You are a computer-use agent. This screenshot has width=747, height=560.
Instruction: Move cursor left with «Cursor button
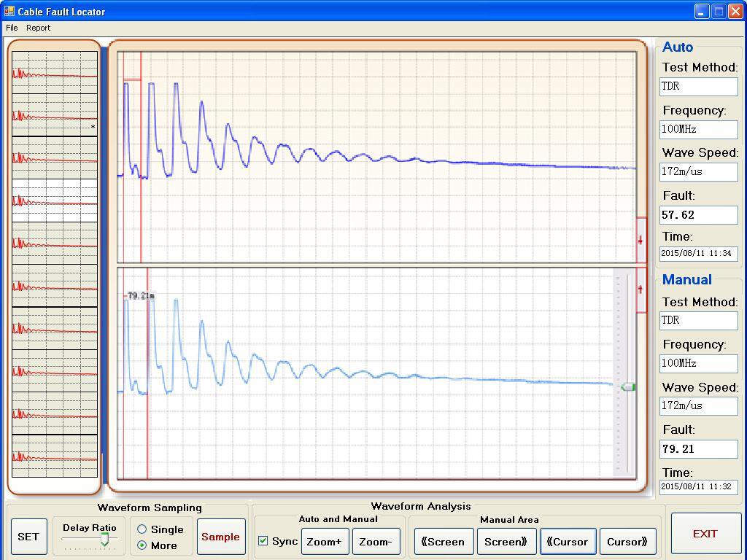(x=568, y=542)
